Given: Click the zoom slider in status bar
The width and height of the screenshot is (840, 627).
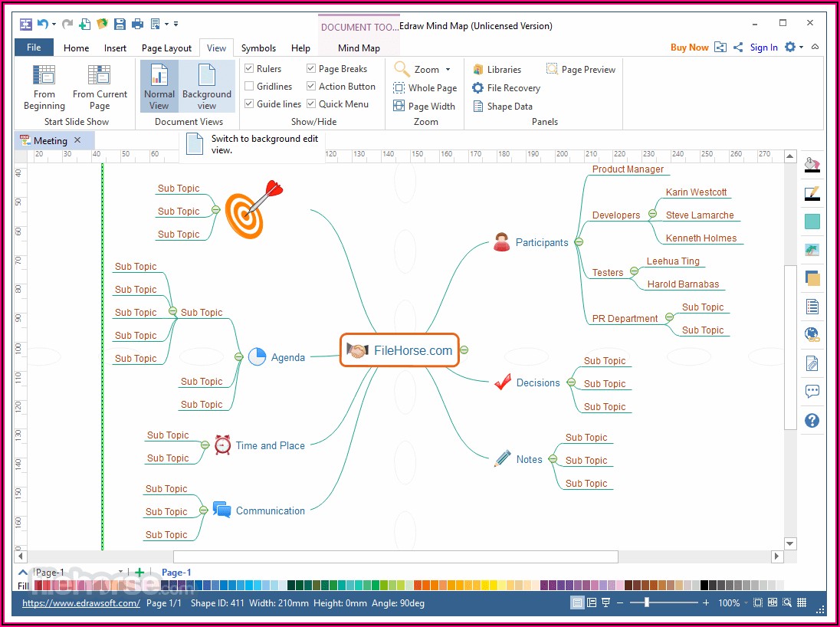Looking at the screenshot, I should 647,603.
